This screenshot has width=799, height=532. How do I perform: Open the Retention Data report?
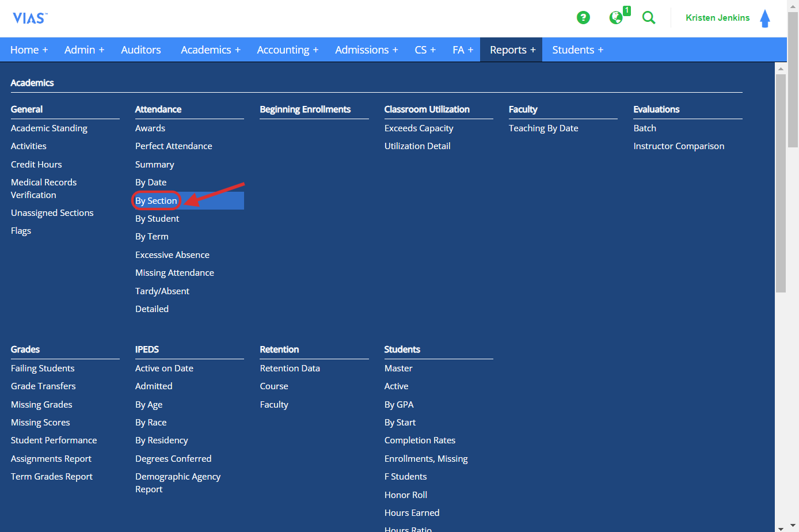290,368
